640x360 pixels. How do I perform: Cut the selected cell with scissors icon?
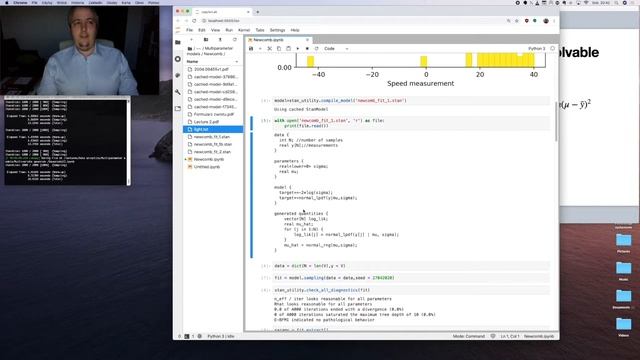(269, 49)
